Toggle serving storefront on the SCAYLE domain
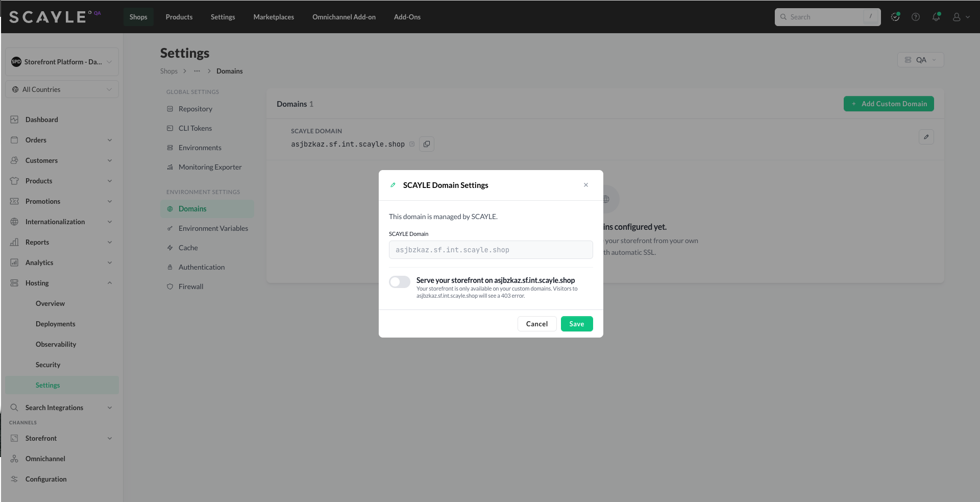 point(400,282)
